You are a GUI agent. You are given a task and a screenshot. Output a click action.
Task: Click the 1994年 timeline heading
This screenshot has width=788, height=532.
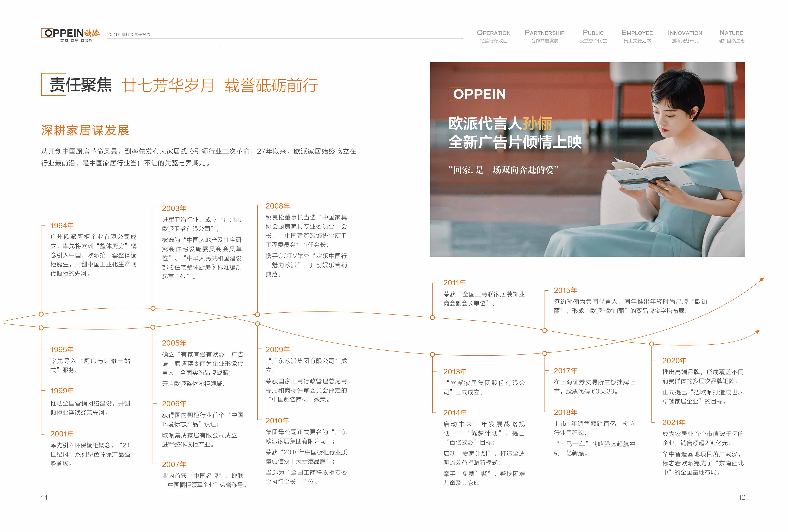tap(62, 225)
